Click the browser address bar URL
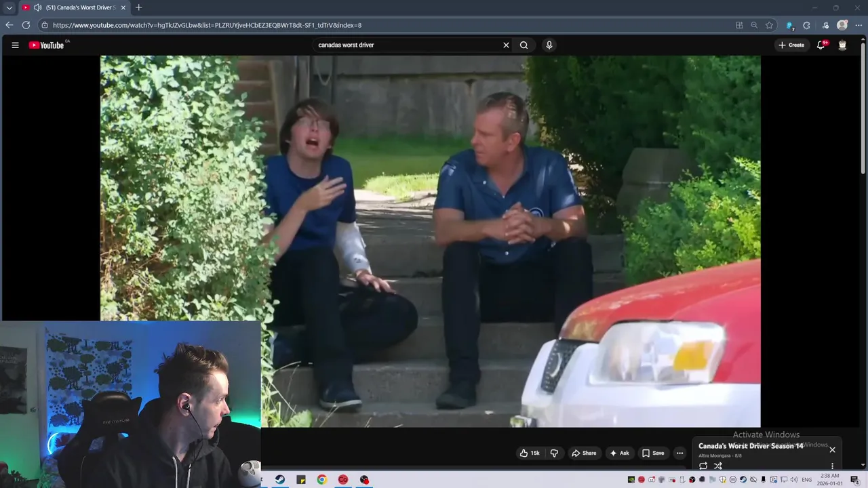Image resolution: width=868 pixels, height=488 pixels. pyautogui.click(x=207, y=25)
